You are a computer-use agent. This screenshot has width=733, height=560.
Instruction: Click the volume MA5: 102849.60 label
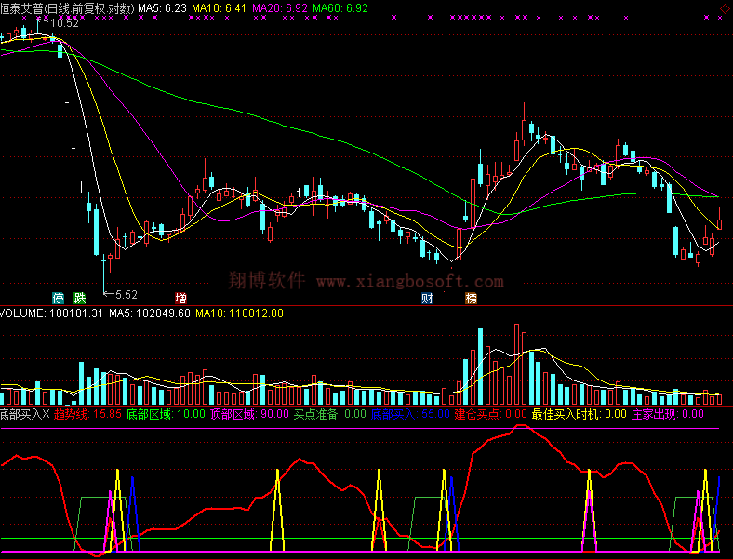tap(150, 313)
